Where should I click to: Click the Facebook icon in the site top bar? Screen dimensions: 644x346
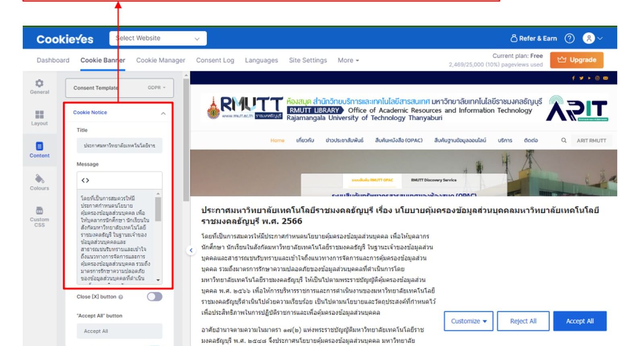pos(573,78)
